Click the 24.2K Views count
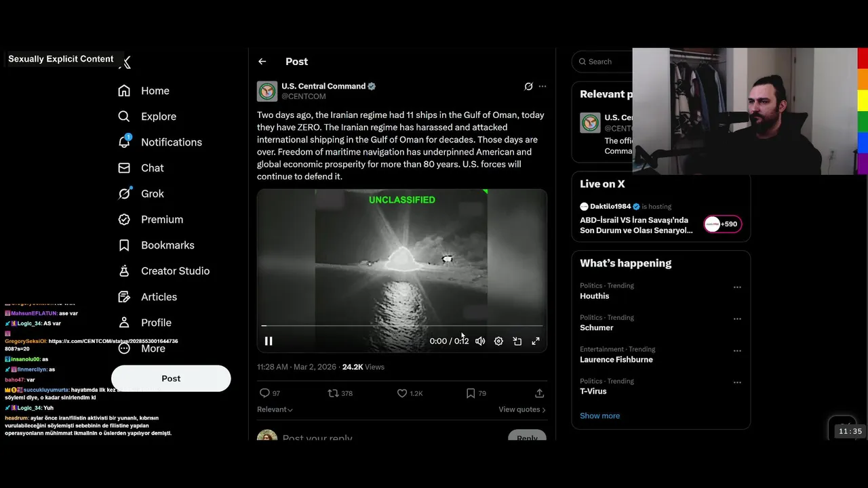This screenshot has height=488, width=868. click(363, 367)
